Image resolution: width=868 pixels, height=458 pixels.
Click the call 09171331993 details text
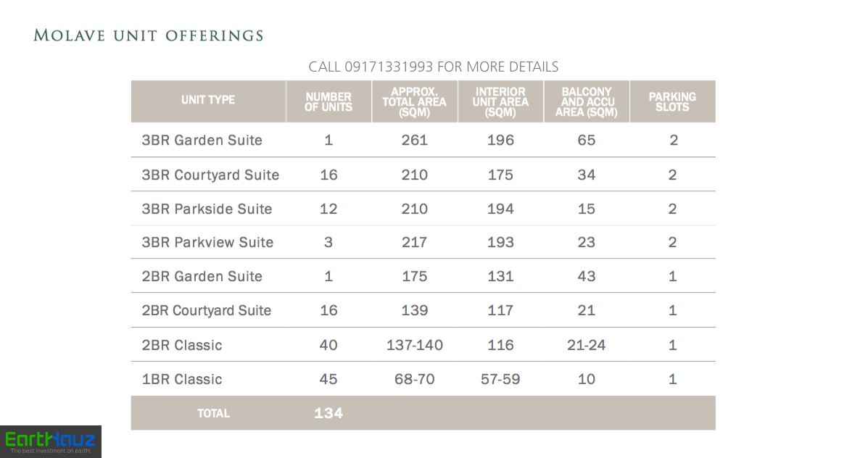(x=434, y=67)
